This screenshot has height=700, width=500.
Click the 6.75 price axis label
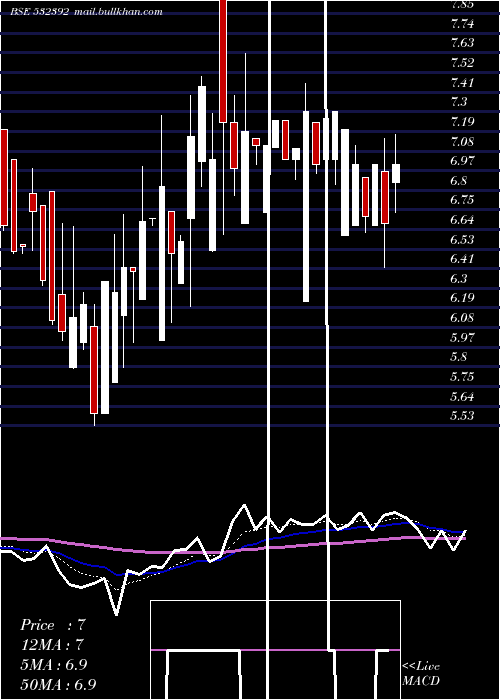coord(462,200)
